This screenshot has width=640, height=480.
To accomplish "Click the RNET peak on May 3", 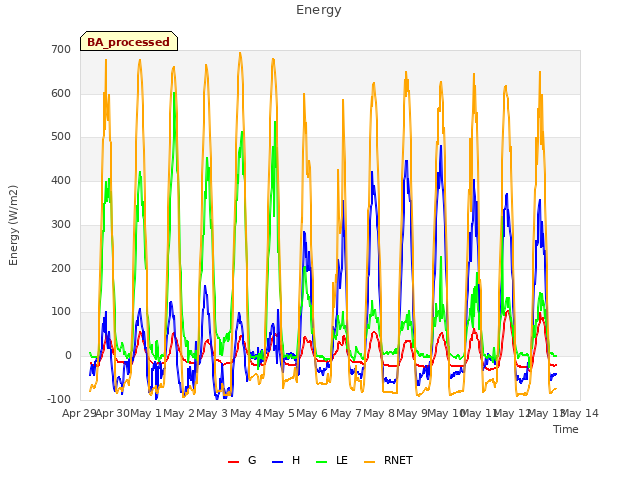I will pyautogui.click(x=240, y=53).
